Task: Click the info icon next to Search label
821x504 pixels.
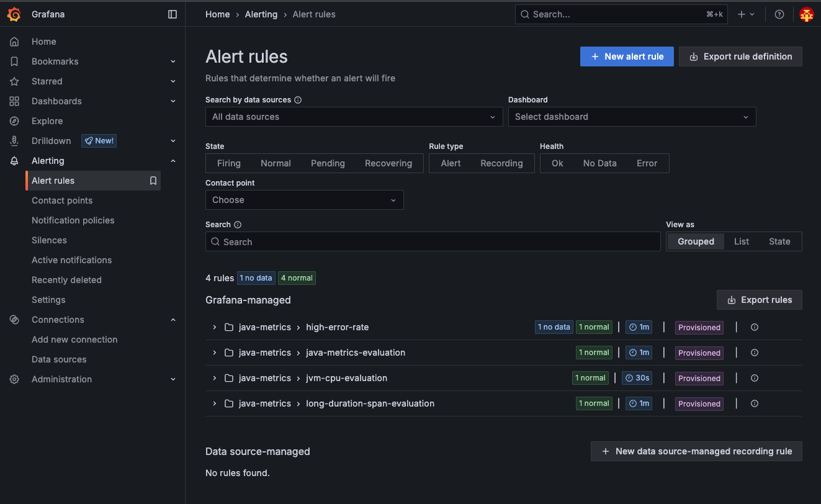Action: click(238, 225)
